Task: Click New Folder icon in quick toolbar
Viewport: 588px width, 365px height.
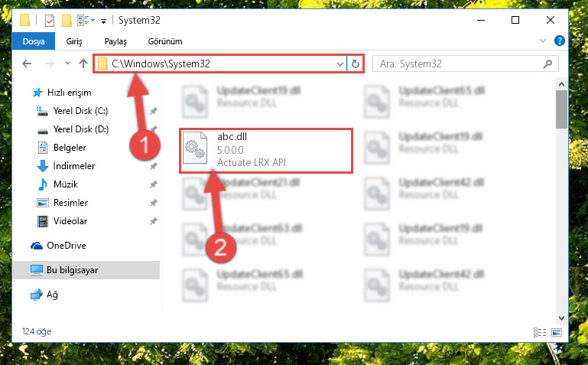Action: 67,20
